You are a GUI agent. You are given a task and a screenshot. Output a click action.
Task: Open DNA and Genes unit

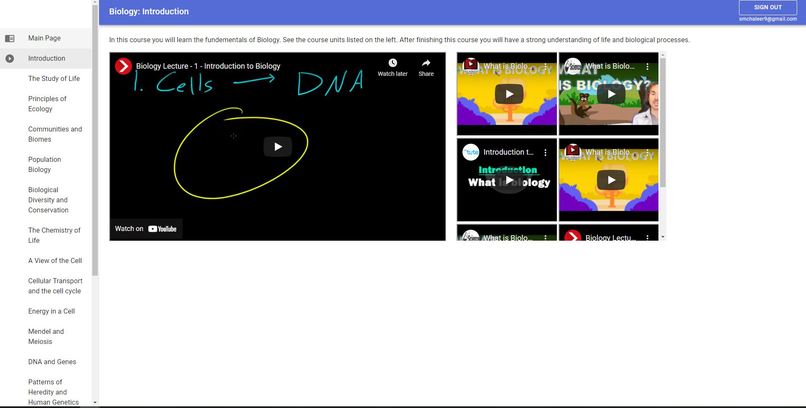(x=52, y=362)
